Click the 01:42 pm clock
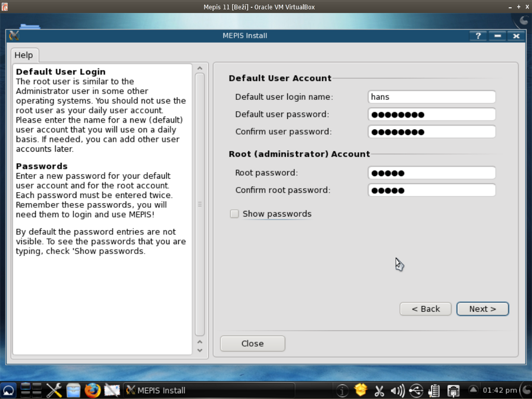 pyautogui.click(x=499, y=391)
